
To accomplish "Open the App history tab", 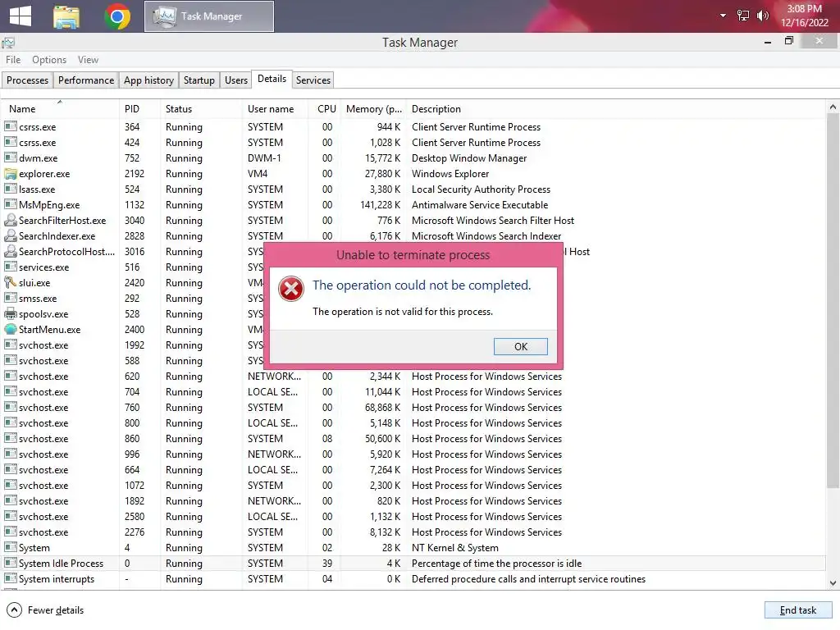I will tap(148, 80).
